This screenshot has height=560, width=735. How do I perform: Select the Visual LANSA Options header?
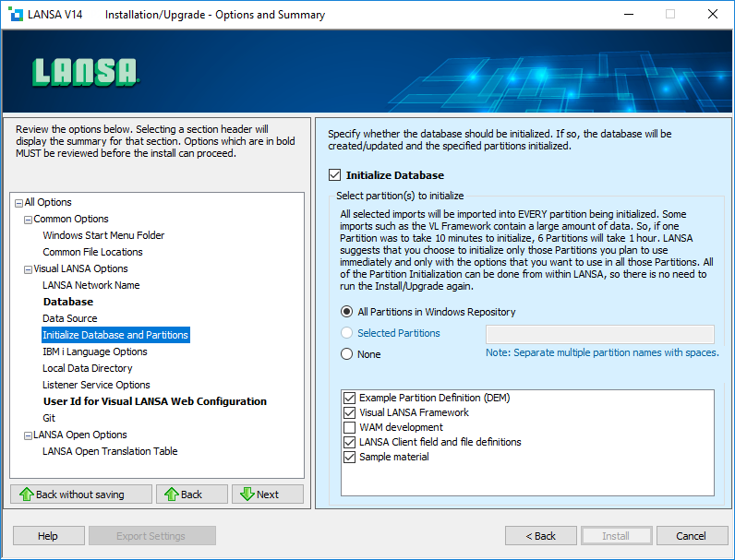(80, 268)
